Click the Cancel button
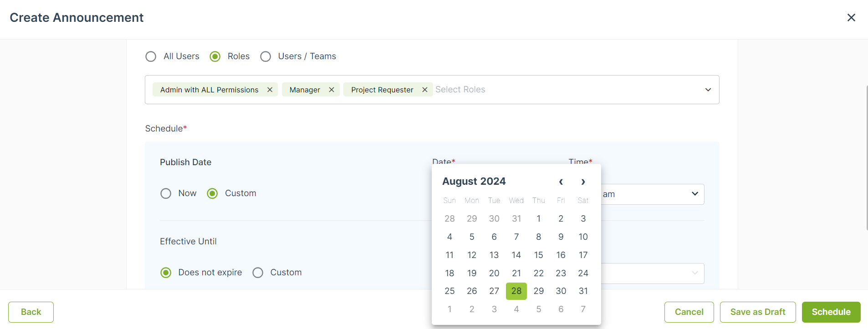 pos(689,312)
